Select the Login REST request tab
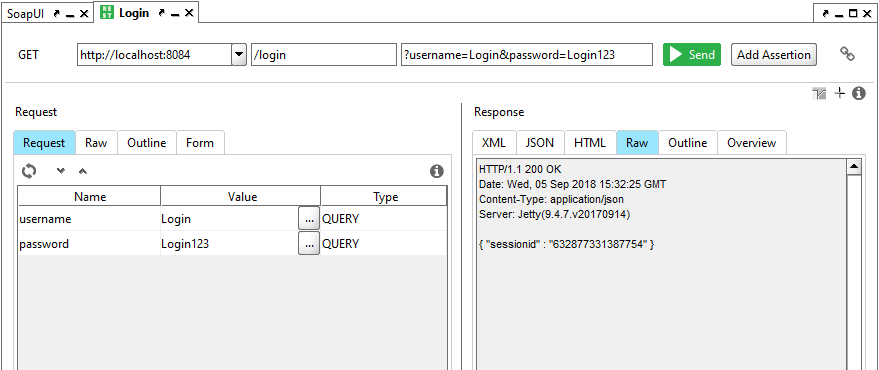Viewport: 879px width, 370px height. click(x=134, y=13)
